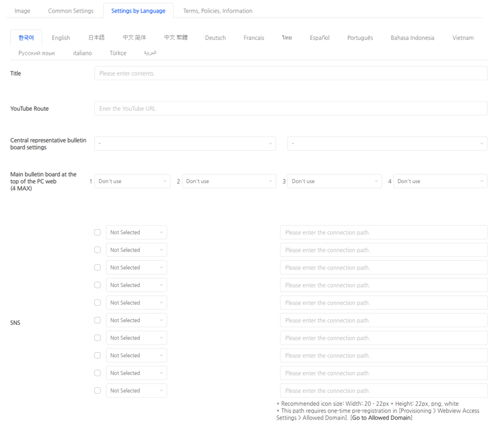Open the second Central representative bulletin board dropdown

[387, 144]
